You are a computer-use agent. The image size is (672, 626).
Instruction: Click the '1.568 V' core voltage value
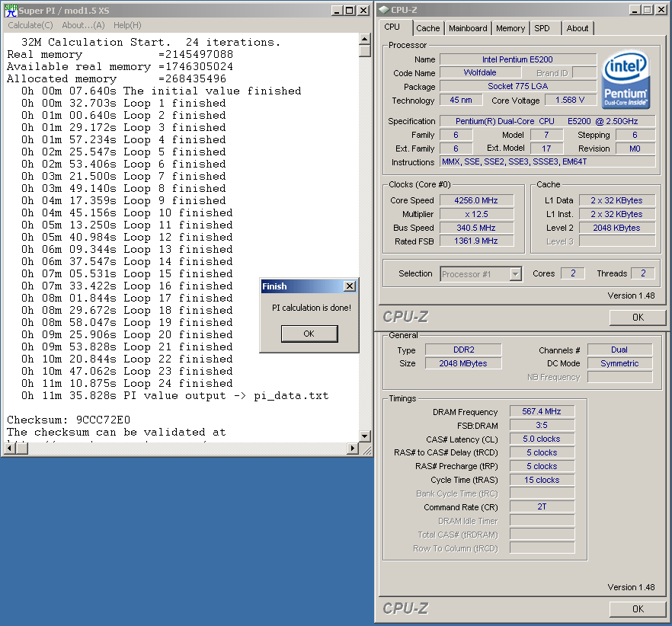(570, 100)
